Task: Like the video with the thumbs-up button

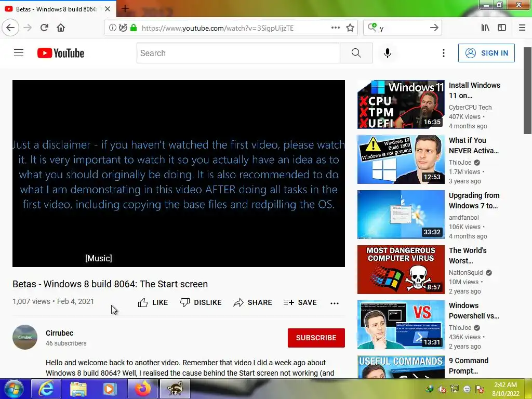Action: pyautogui.click(x=153, y=302)
